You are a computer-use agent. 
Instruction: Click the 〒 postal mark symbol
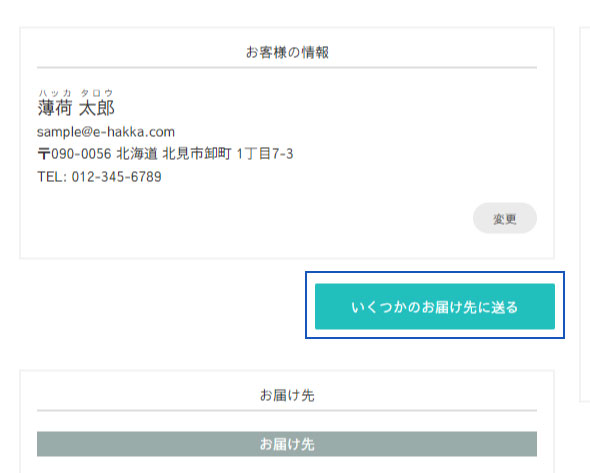coord(44,154)
